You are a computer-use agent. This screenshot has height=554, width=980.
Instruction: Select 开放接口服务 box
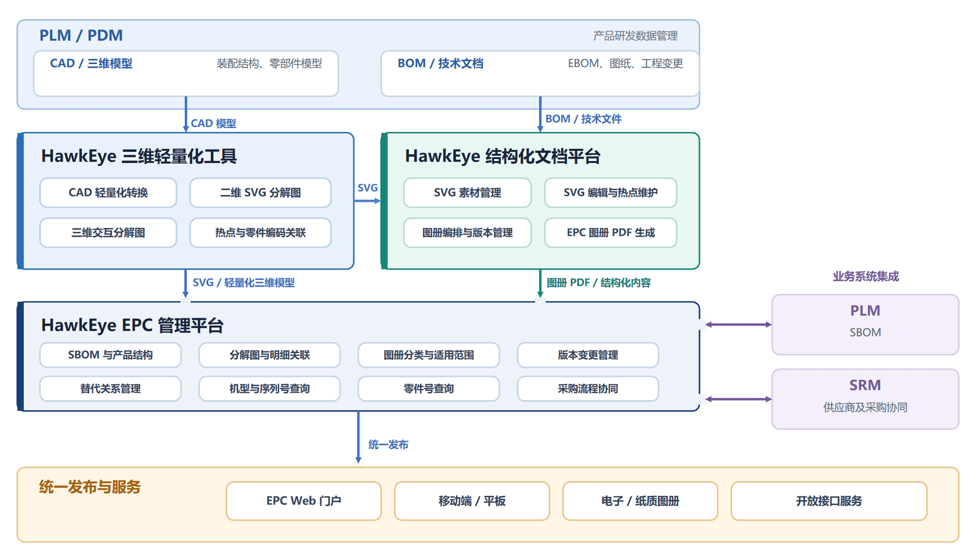[x=829, y=501]
